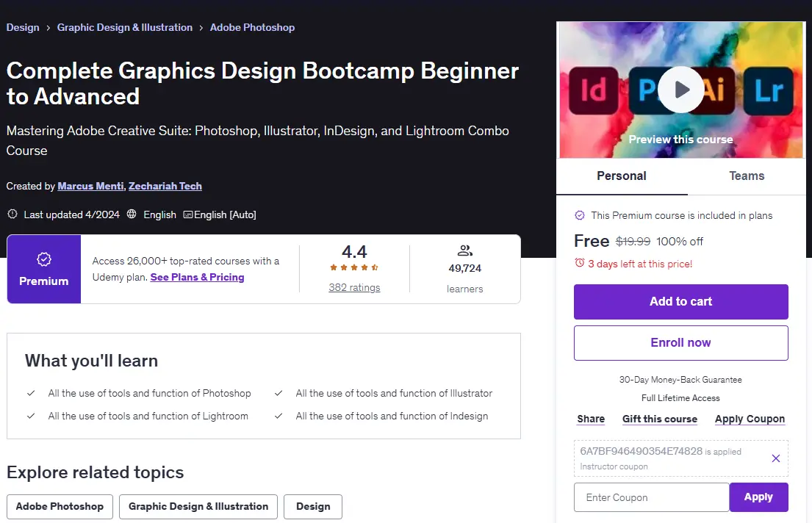Click the checkmark beside Indesign learning item
The width and height of the screenshot is (812, 523).
point(279,416)
